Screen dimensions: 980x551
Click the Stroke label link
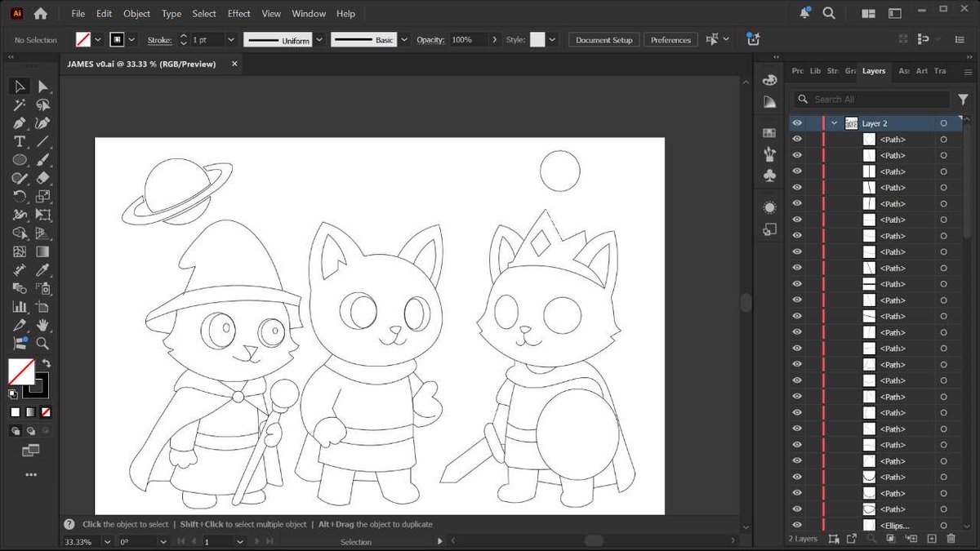160,40
